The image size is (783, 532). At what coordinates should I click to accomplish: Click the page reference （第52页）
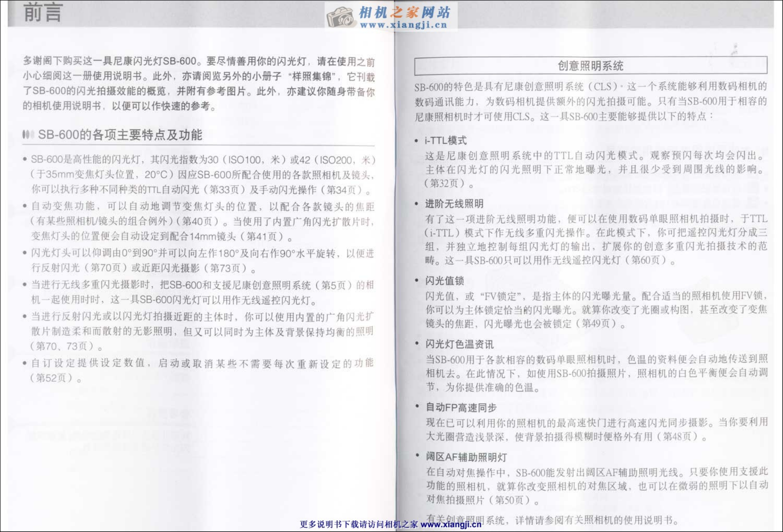pos(55,378)
